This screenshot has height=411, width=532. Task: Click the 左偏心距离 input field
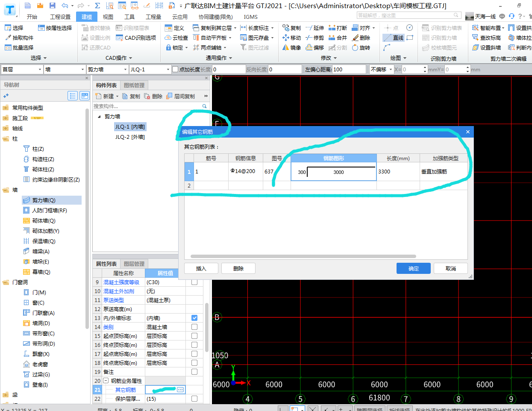coord(349,69)
